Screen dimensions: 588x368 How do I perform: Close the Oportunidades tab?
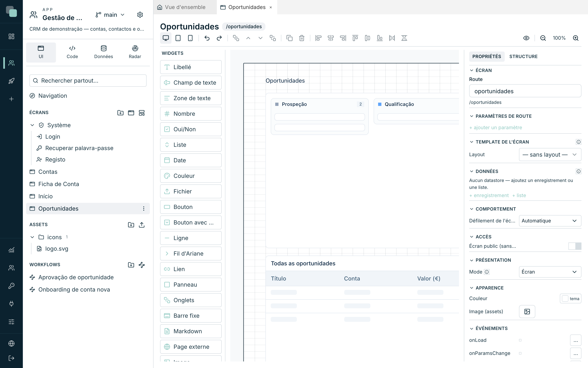click(x=271, y=8)
